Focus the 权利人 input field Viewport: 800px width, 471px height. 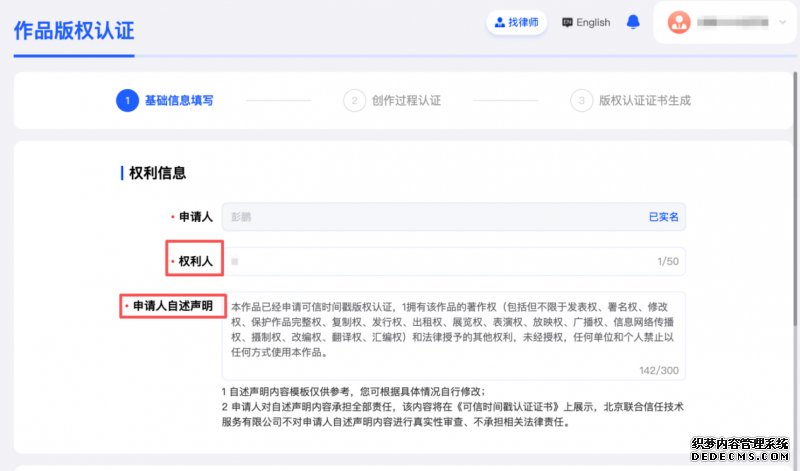pos(430,261)
